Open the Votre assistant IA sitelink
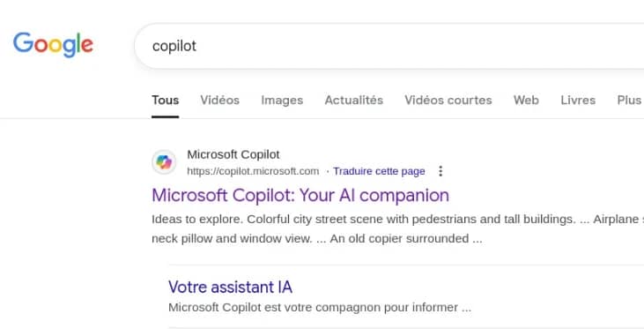Image resolution: width=644 pixels, height=329 pixels. 231,287
